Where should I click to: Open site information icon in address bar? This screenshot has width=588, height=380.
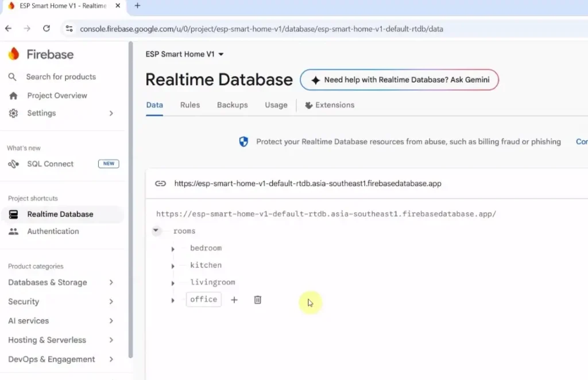[69, 29]
